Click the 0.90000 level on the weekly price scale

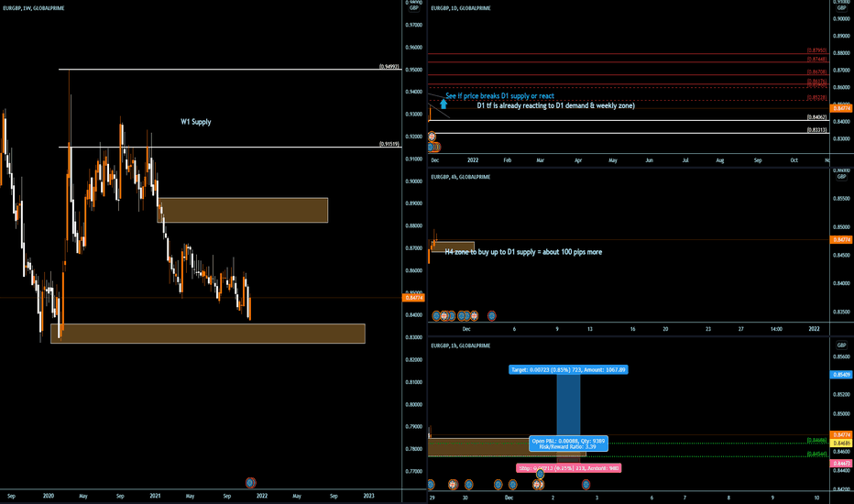point(414,181)
